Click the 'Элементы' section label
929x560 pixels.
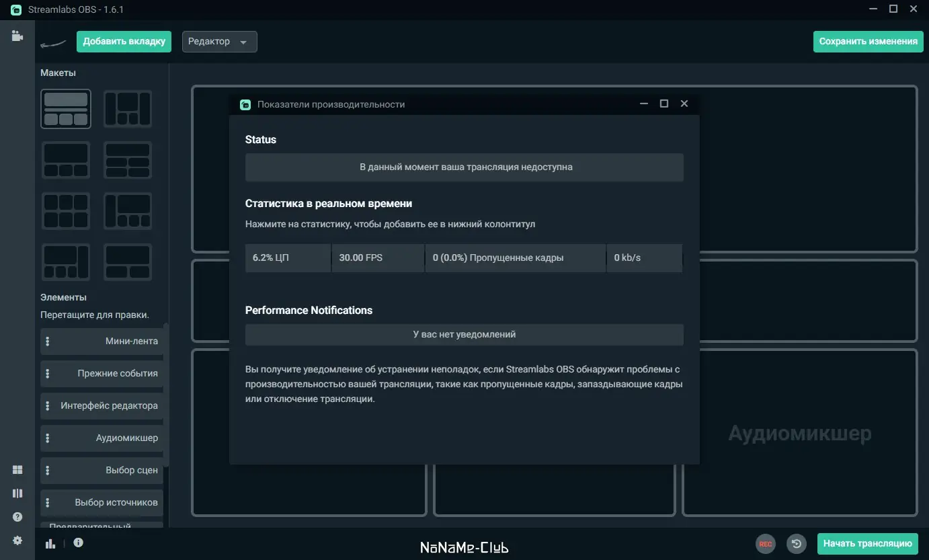coord(63,297)
